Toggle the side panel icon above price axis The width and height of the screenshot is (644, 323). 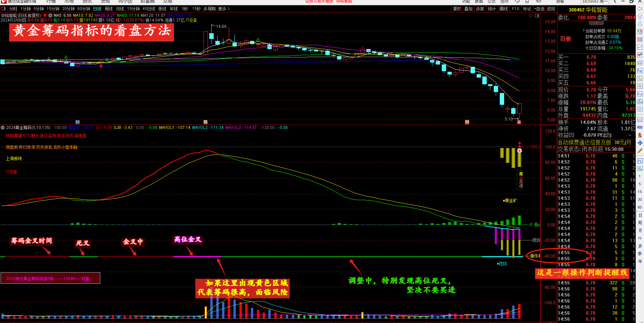click(537, 16)
